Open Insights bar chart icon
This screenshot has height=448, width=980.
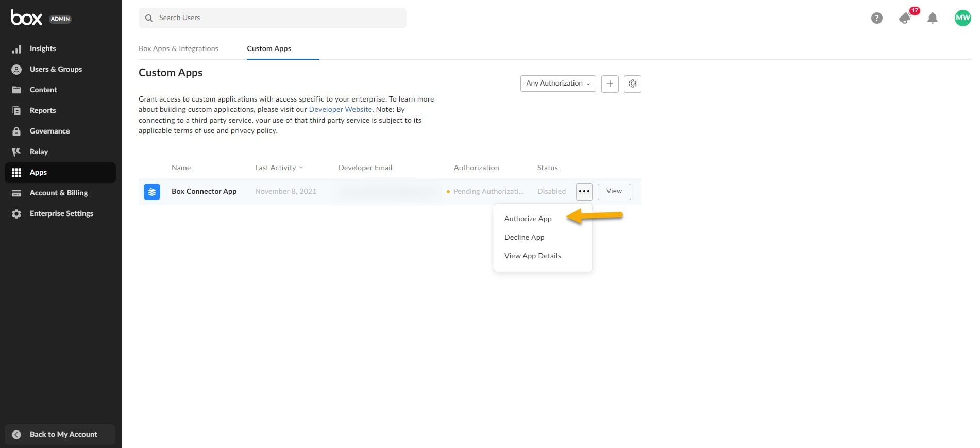click(16, 48)
